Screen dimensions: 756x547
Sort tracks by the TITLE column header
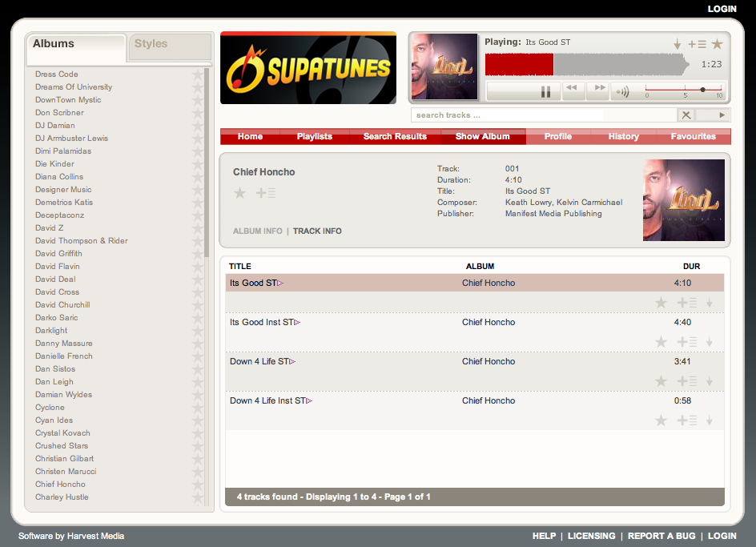click(239, 266)
